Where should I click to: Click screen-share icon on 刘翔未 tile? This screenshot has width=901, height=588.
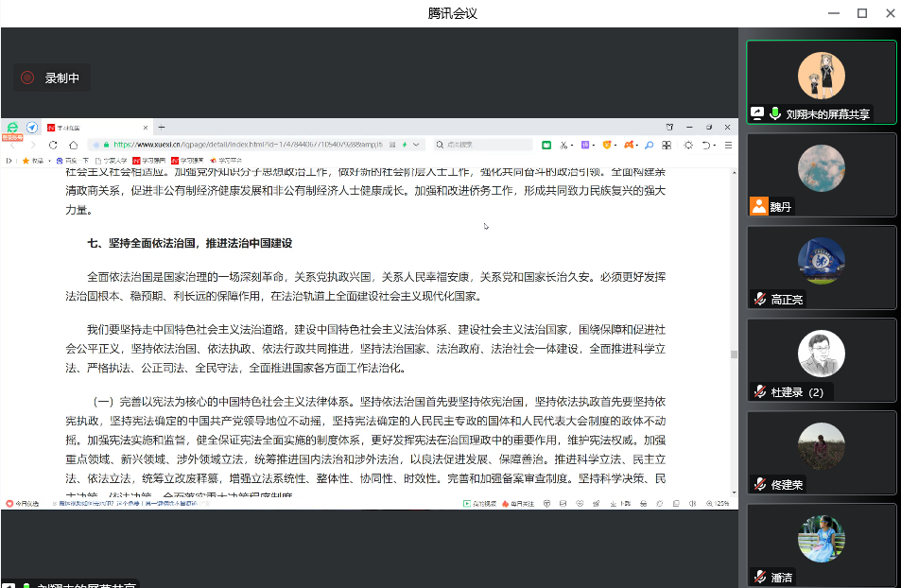click(x=757, y=113)
